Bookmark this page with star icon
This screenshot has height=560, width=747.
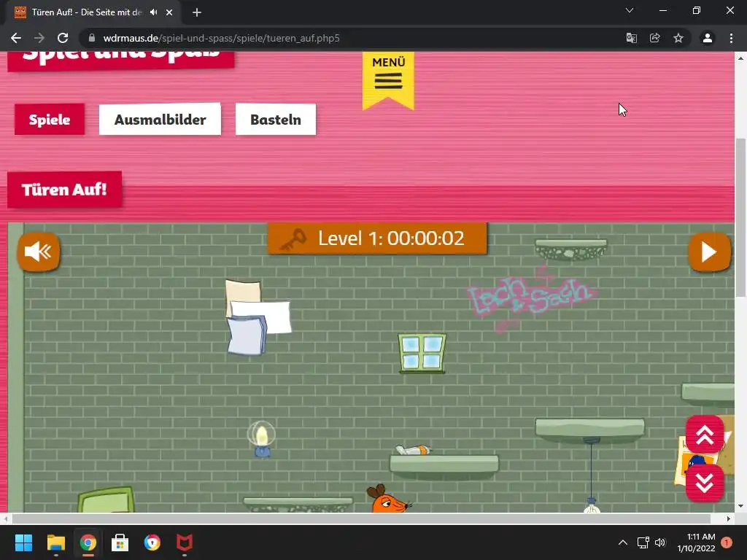click(x=678, y=38)
